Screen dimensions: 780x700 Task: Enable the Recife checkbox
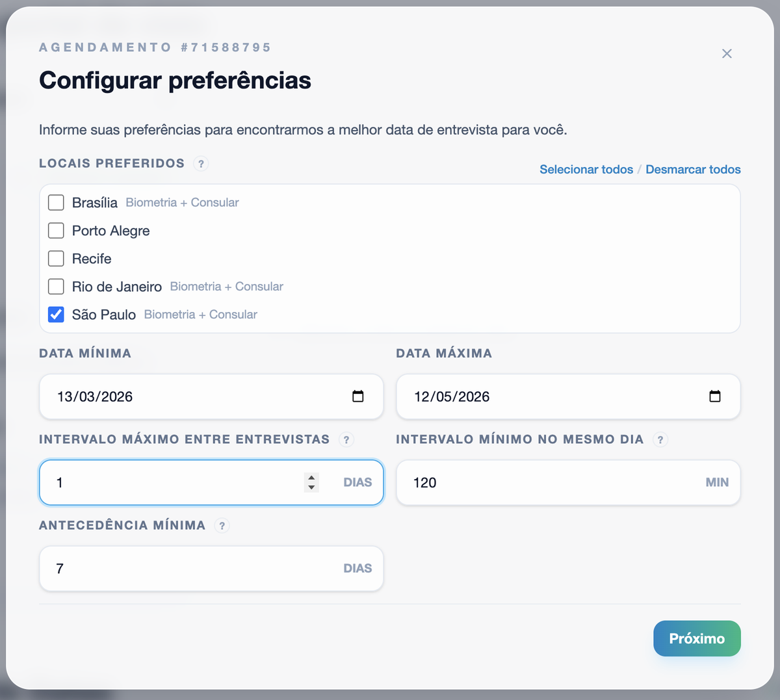tap(56, 258)
